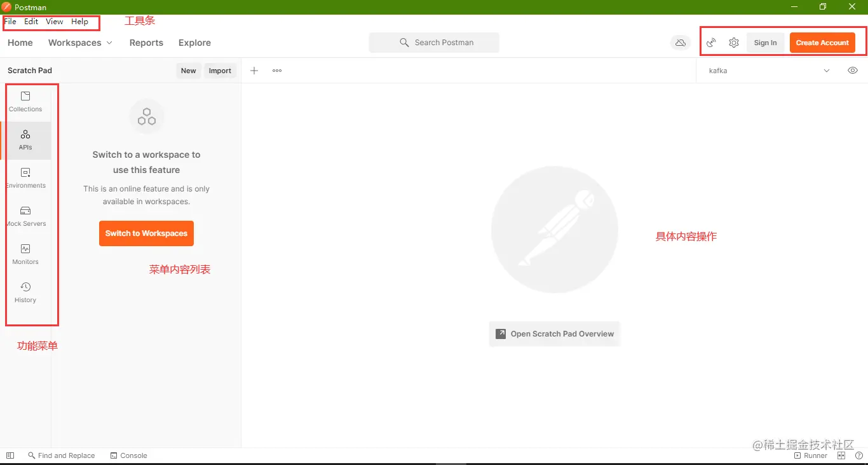This screenshot has width=868, height=465.
Task: Click the environment quick look eye icon
Action: click(853, 71)
